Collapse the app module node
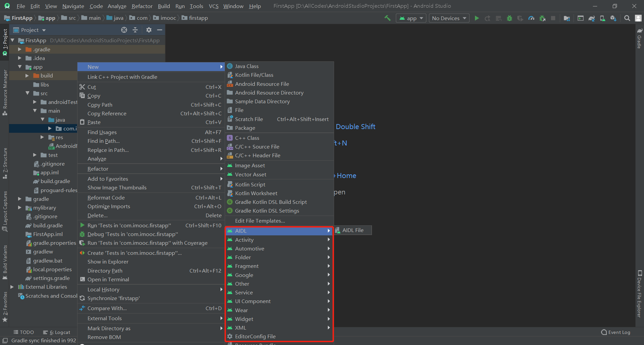The height and width of the screenshot is (345, 644). click(20, 67)
